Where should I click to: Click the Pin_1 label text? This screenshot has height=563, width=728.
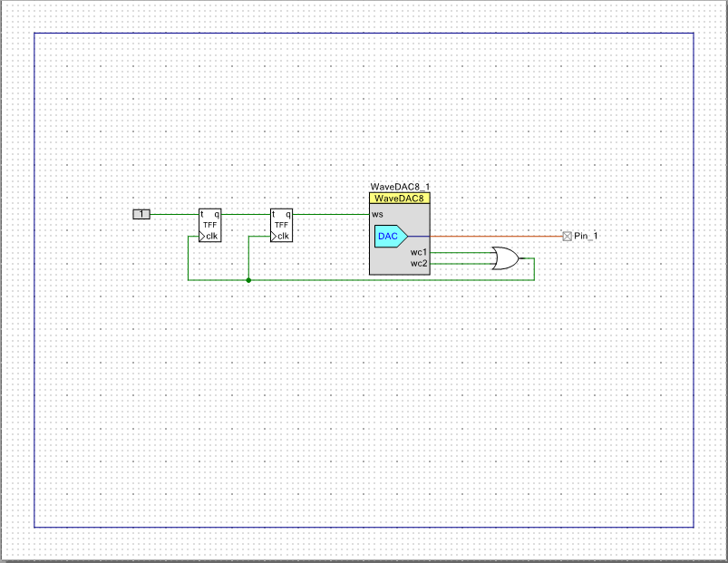click(586, 236)
